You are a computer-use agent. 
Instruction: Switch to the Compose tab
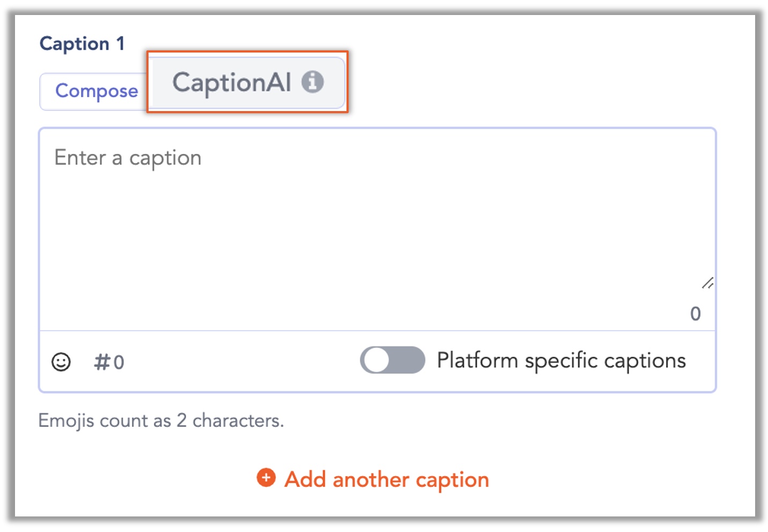97,91
